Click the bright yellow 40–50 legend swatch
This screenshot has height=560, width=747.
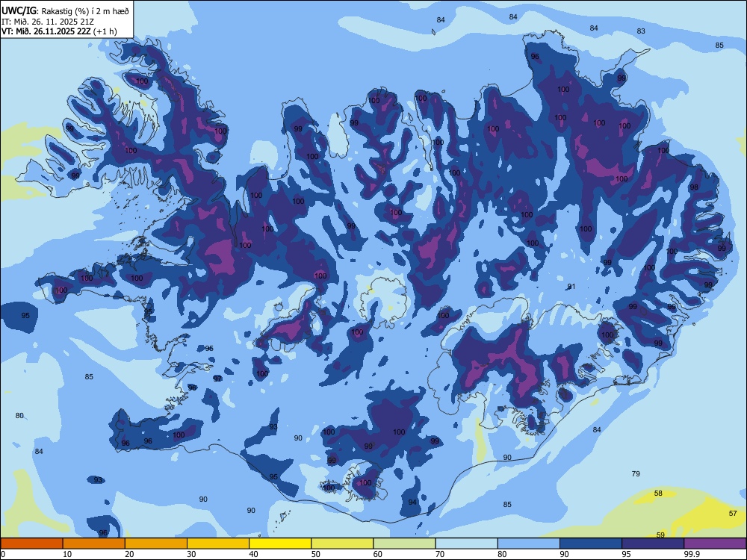coord(280,544)
